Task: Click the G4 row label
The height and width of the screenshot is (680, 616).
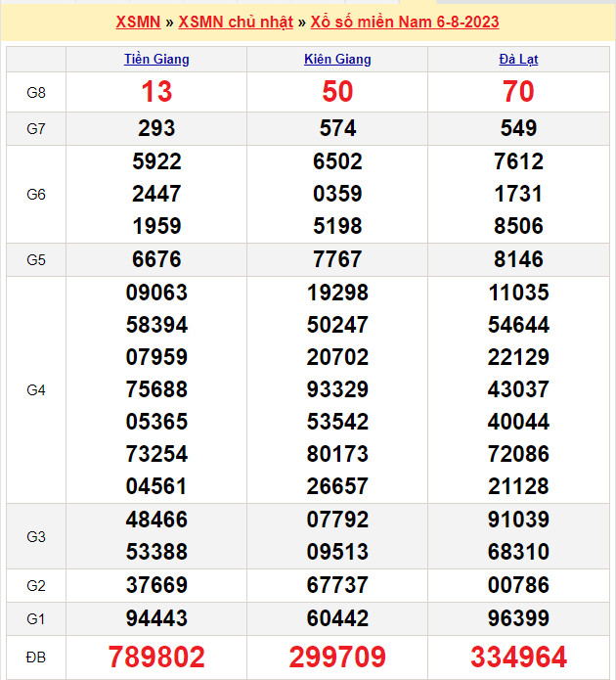Action: tap(36, 389)
